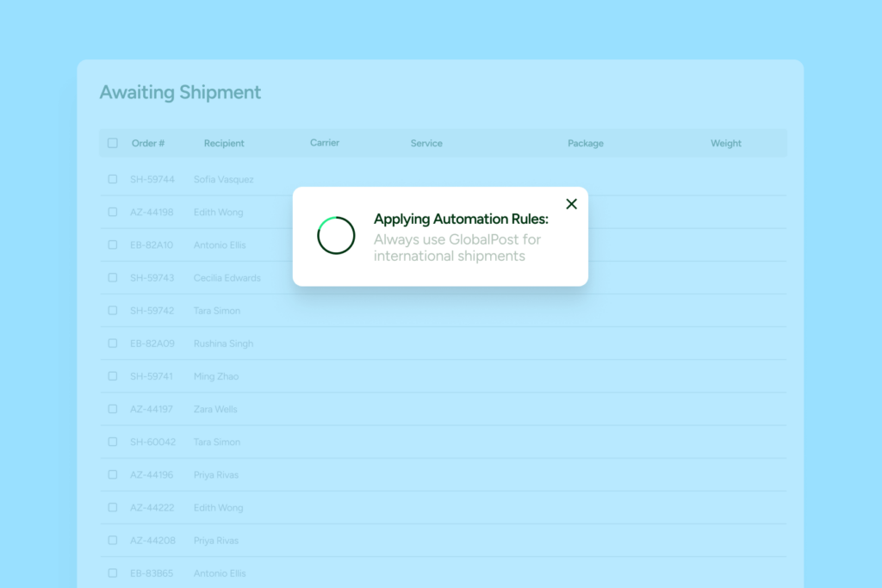The width and height of the screenshot is (882, 588).
Task: Select checkbox next to order AZ-44198
Action: click(113, 212)
